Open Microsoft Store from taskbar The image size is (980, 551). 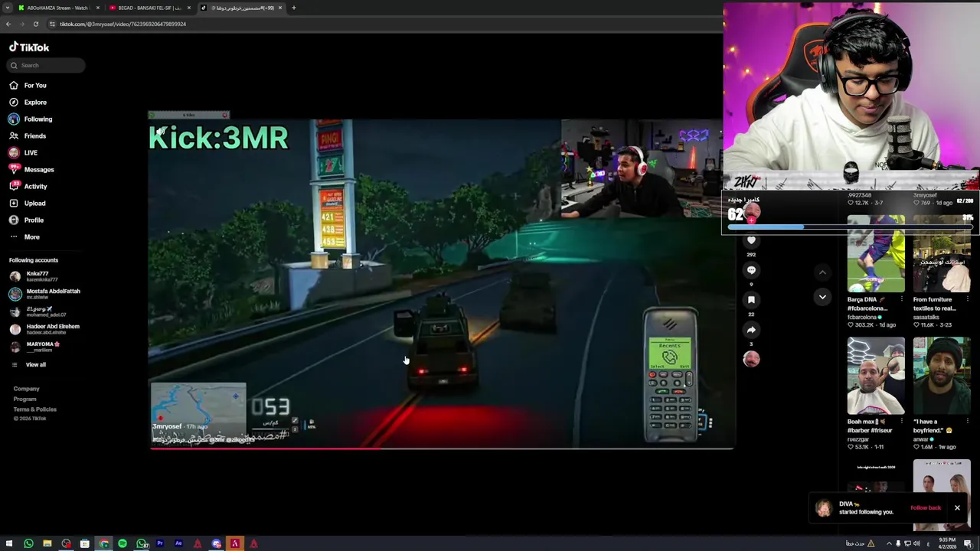[84, 543]
